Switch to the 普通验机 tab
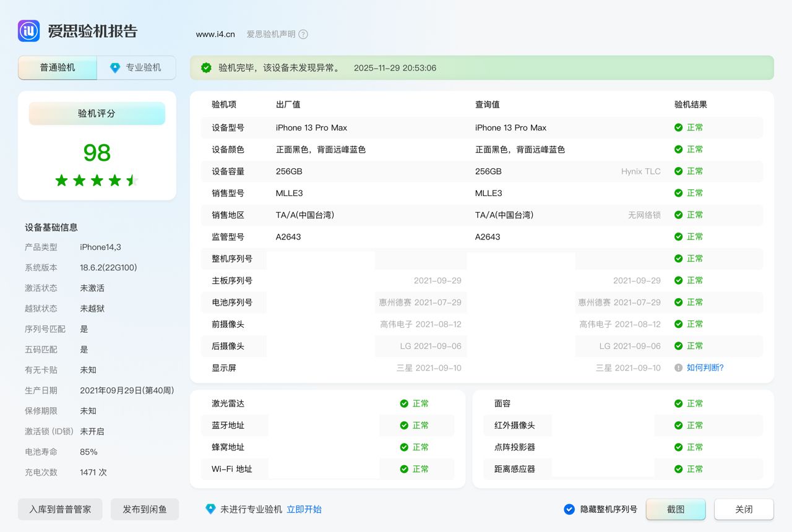This screenshot has width=792, height=532. 58,68
